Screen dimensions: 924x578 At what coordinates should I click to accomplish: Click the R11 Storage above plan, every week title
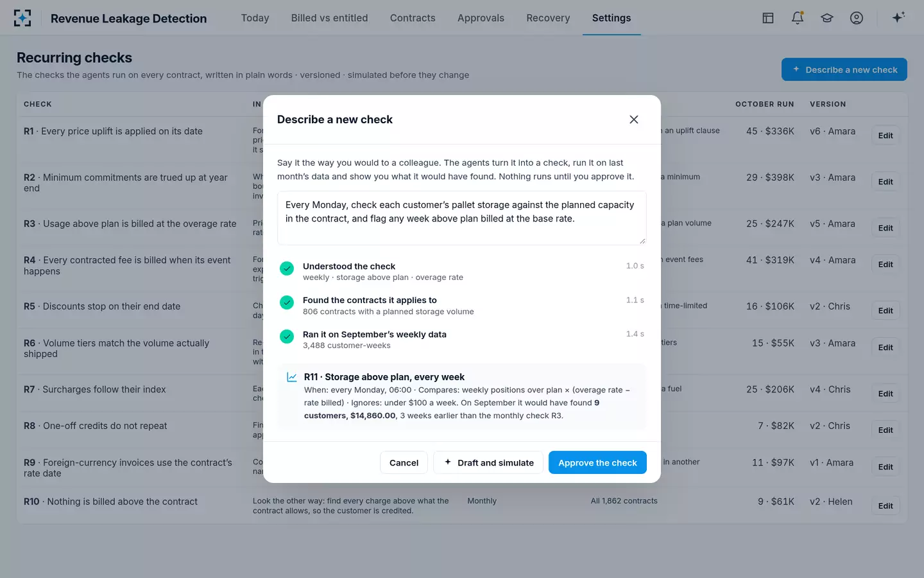384,377
